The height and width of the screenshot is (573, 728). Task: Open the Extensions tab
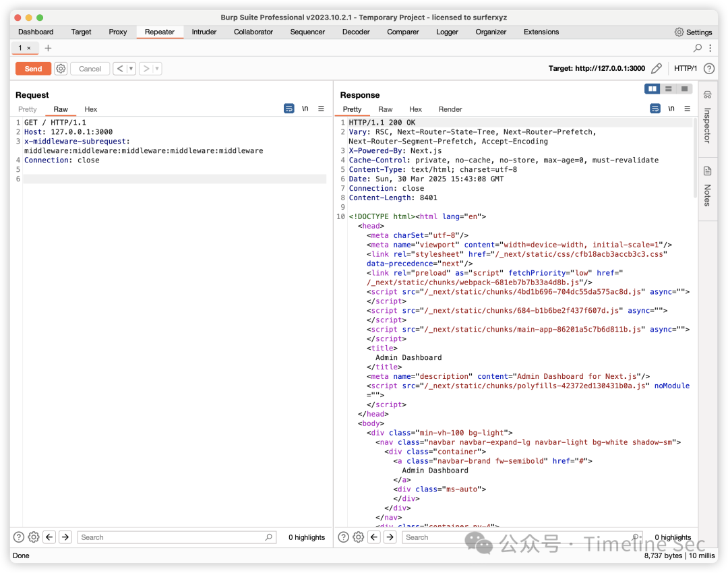tap(541, 32)
